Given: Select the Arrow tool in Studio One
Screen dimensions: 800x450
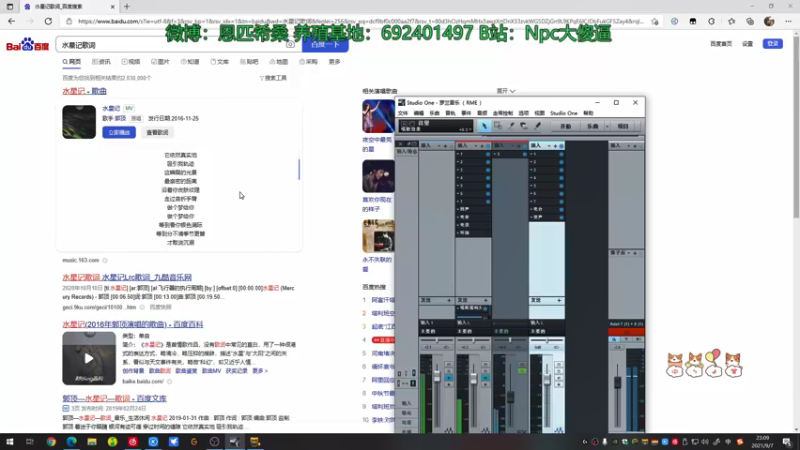Looking at the screenshot, I should [x=484, y=126].
